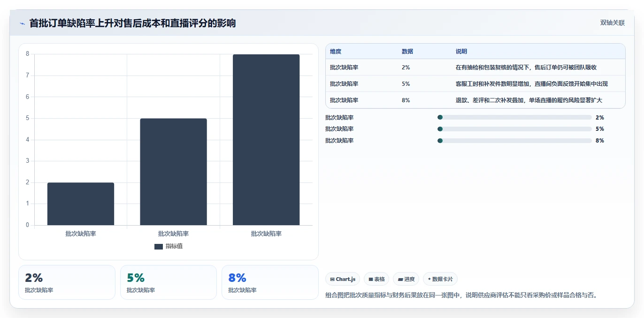Click the table cell showing 5%

point(406,84)
